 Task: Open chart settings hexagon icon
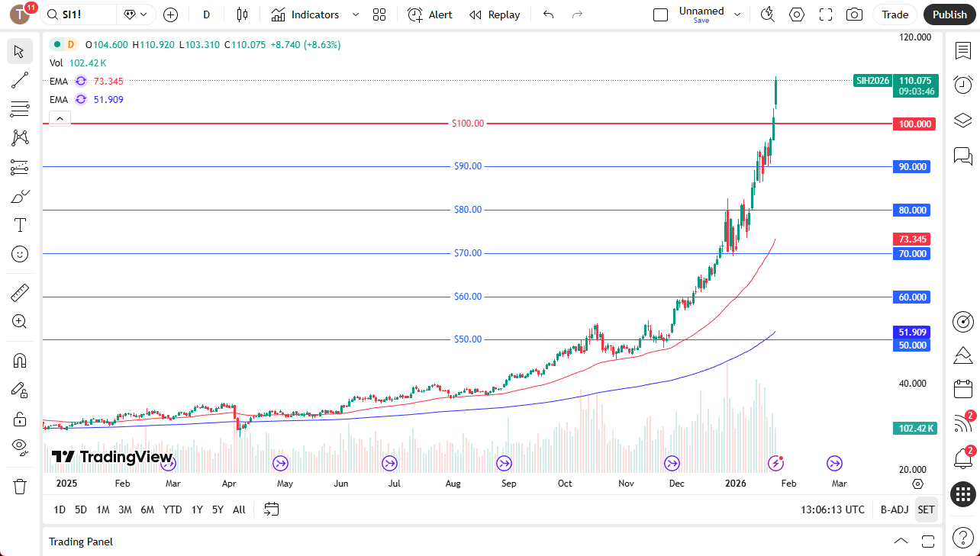[797, 14]
